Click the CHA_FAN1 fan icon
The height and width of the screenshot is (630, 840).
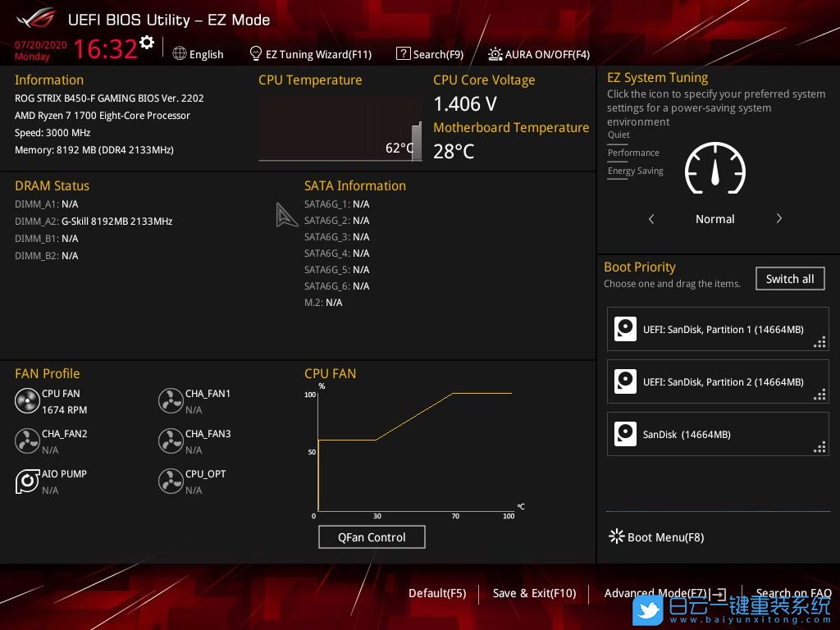[171, 401]
